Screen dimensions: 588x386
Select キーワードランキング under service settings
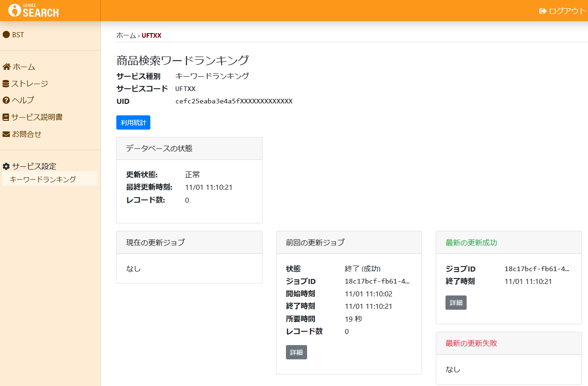tap(50, 179)
